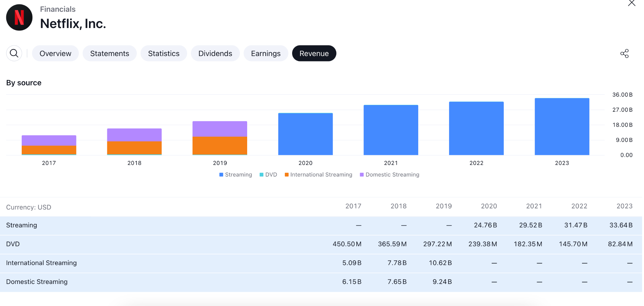Image resolution: width=644 pixels, height=306 pixels.
Task: Toggle the DVD legend swatch
Action: coord(261,175)
